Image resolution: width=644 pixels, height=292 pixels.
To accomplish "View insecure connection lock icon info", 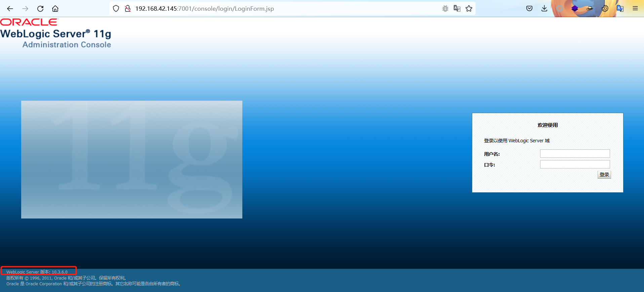I will point(128,9).
